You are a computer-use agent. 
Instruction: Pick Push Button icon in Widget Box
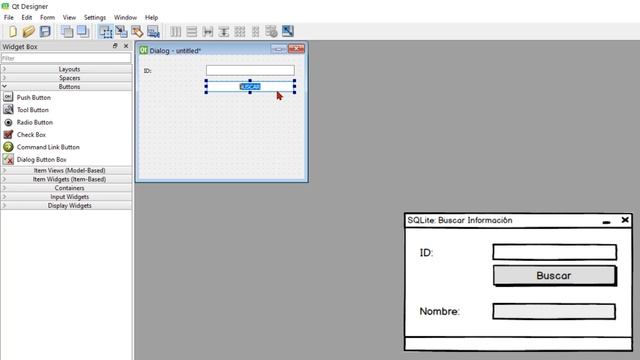pos(8,97)
